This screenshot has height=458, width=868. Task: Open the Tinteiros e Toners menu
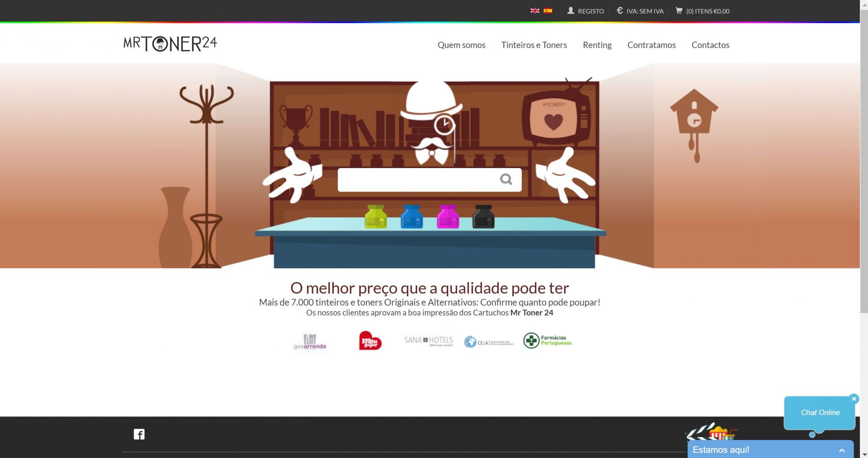pos(534,45)
